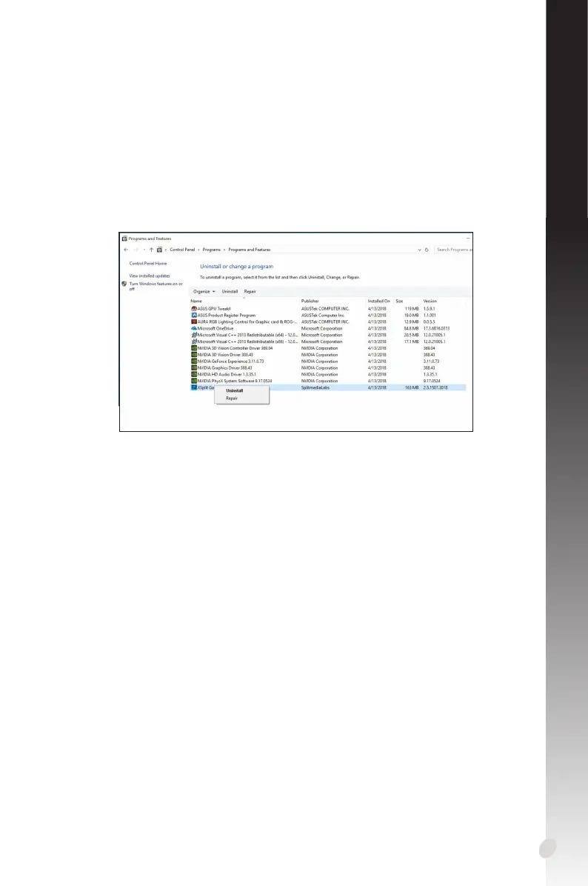
Task: Click the version 0.0.5.5 cell
Action: click(x=430, y=322)
